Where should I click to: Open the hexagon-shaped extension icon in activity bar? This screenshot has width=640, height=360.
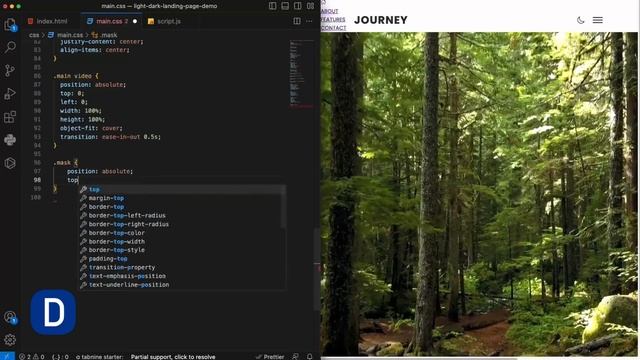click(x=10, y=163)
